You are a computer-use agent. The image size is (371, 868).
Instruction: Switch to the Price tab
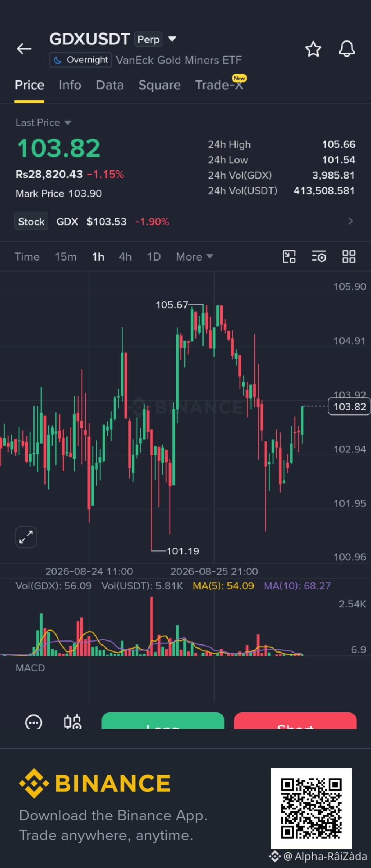[29, 85]
